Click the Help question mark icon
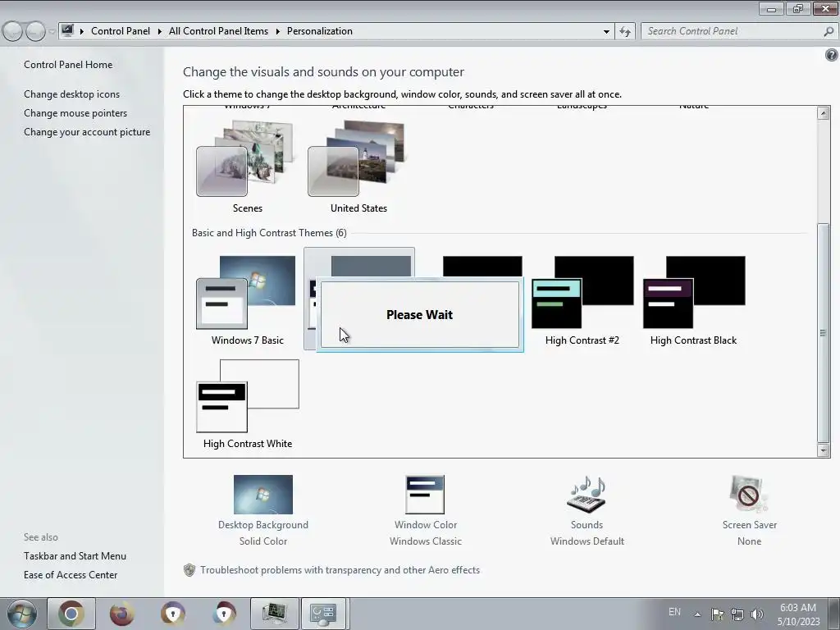 click(832, 55)
